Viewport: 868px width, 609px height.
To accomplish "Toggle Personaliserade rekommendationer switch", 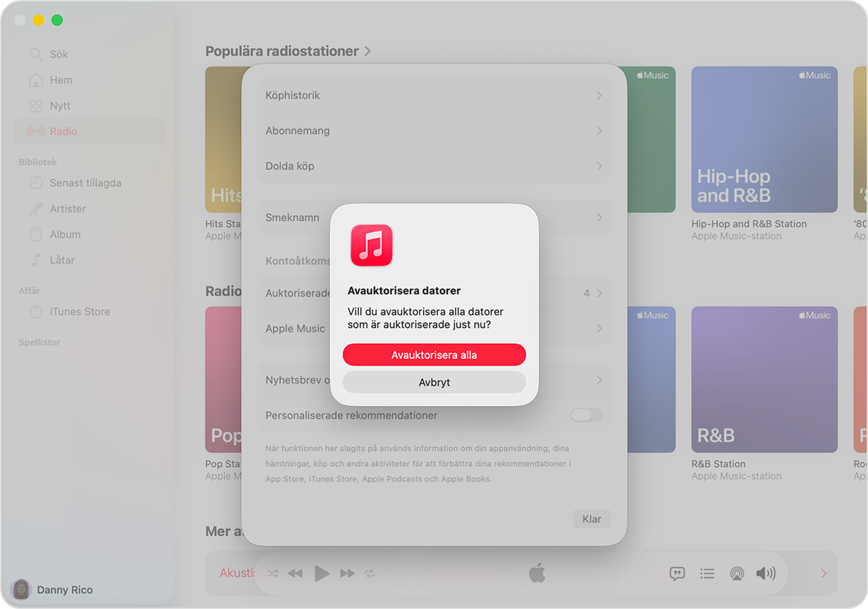I will 587,416.
